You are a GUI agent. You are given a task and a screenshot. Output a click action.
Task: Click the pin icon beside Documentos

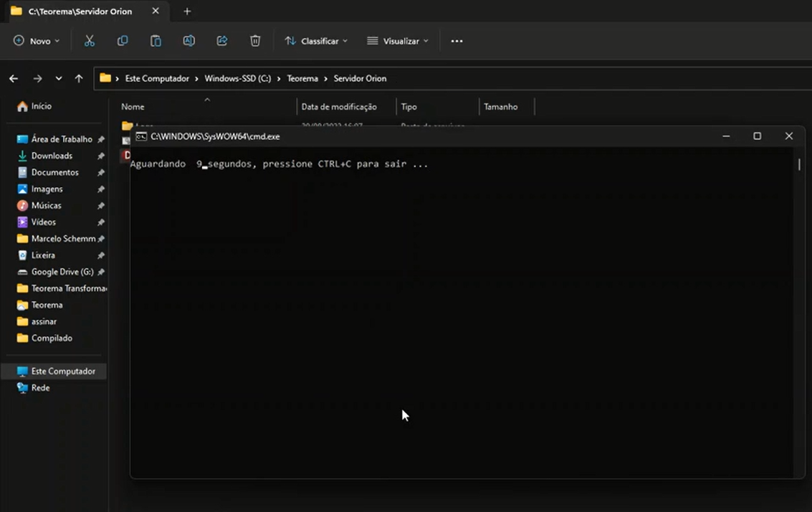101,173
